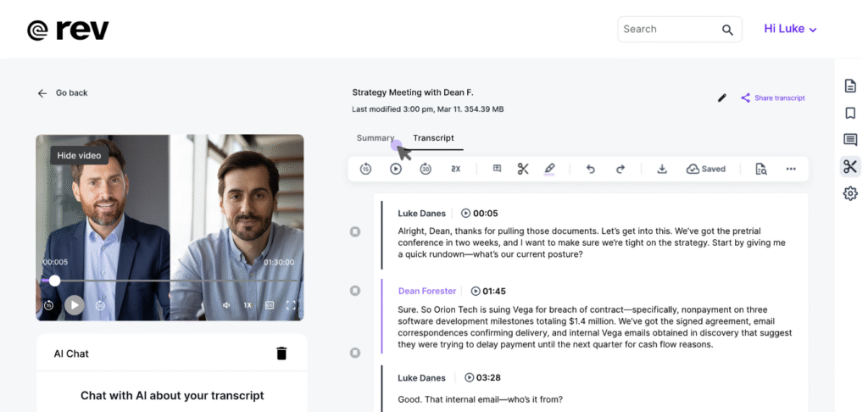
Task: Play the video with round play button
Action: (75, 305)
